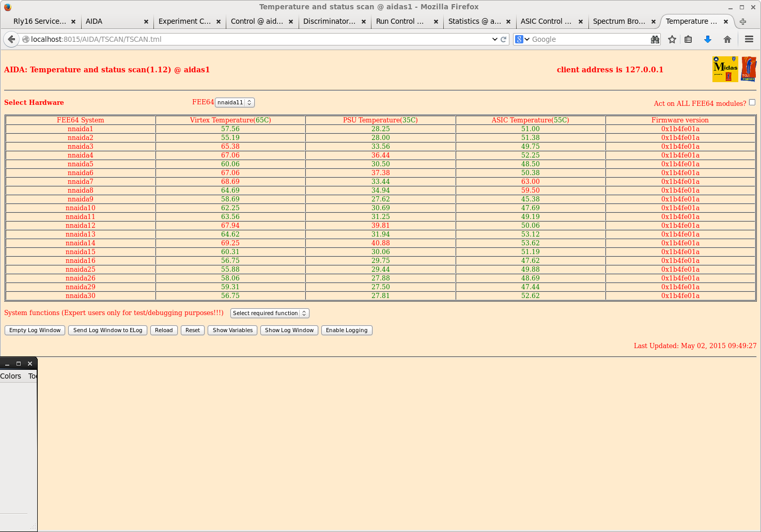Click into the URL address field
Viewport: 761px width, 532px height.
tap(258, 39)
